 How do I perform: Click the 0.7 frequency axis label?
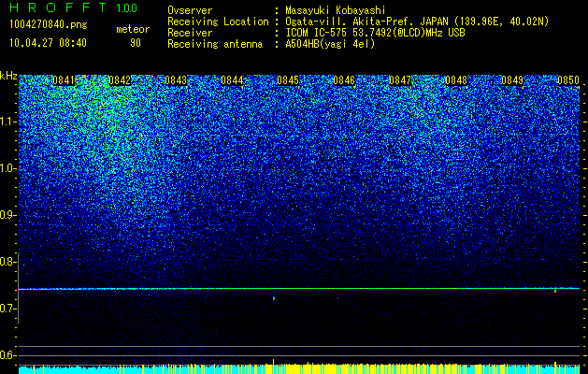point(7,309)
